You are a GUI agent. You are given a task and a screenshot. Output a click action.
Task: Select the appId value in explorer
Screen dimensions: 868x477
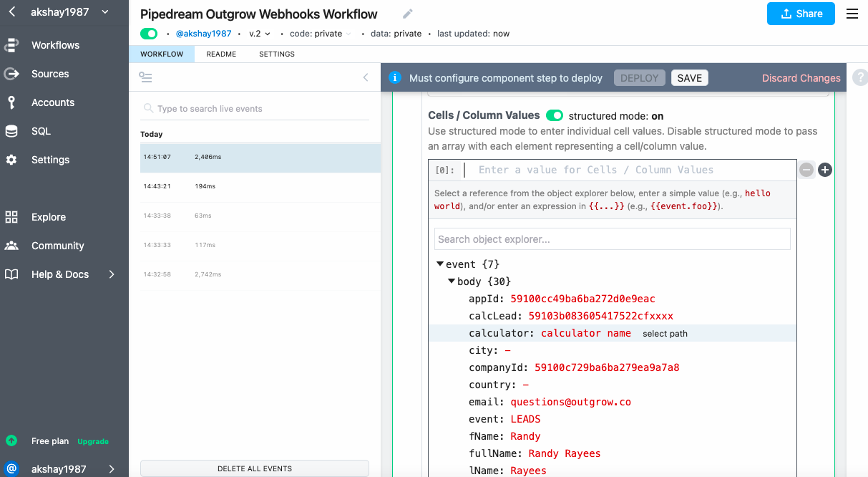tap(582, 299)
